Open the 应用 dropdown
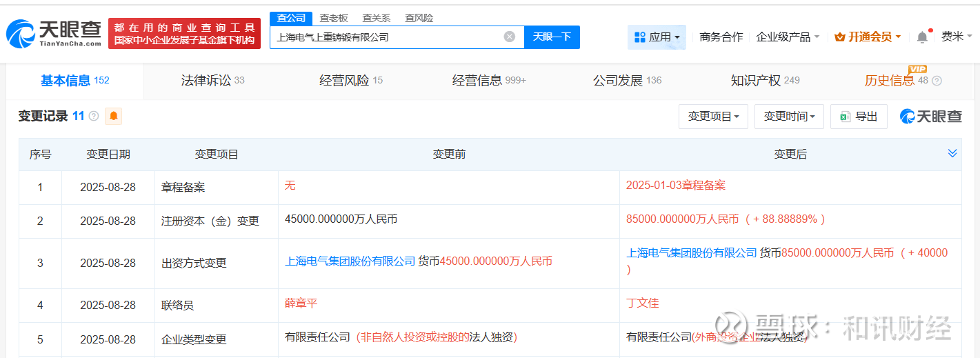 point(657,37)
